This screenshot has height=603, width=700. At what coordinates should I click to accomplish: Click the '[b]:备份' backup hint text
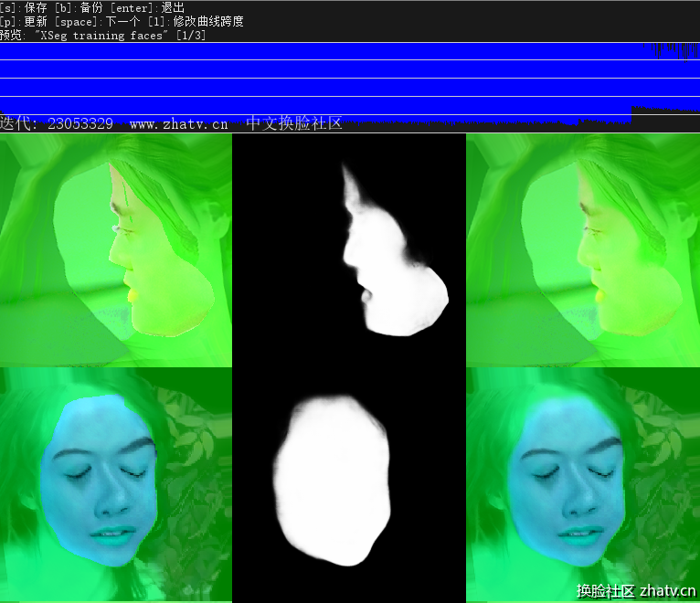pos(79,7)
